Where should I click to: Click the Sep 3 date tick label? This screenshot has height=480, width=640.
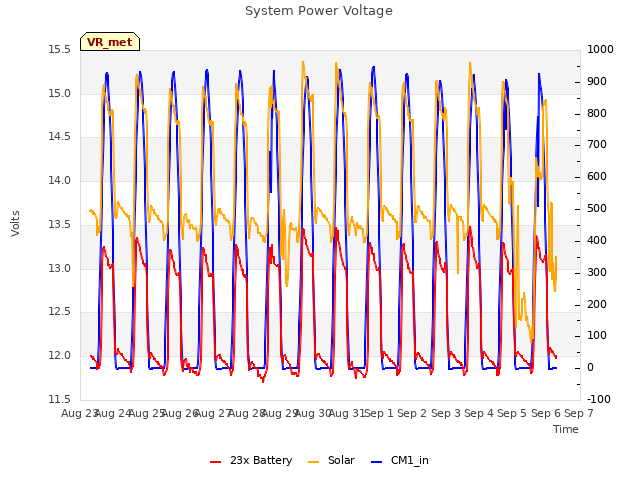445,414
